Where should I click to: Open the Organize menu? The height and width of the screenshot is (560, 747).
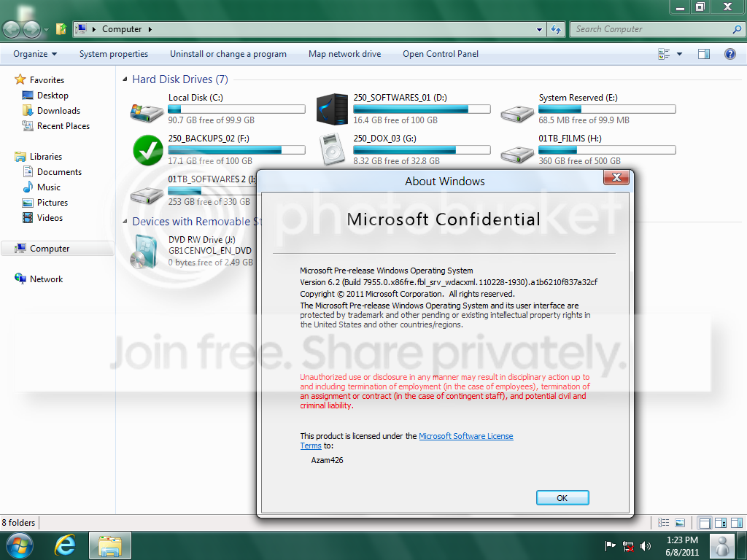tap(35, 54)
